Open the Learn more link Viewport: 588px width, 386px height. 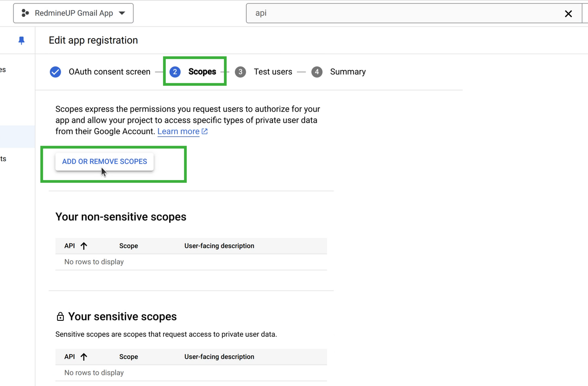pyautogui.click(x=178, y=131)
